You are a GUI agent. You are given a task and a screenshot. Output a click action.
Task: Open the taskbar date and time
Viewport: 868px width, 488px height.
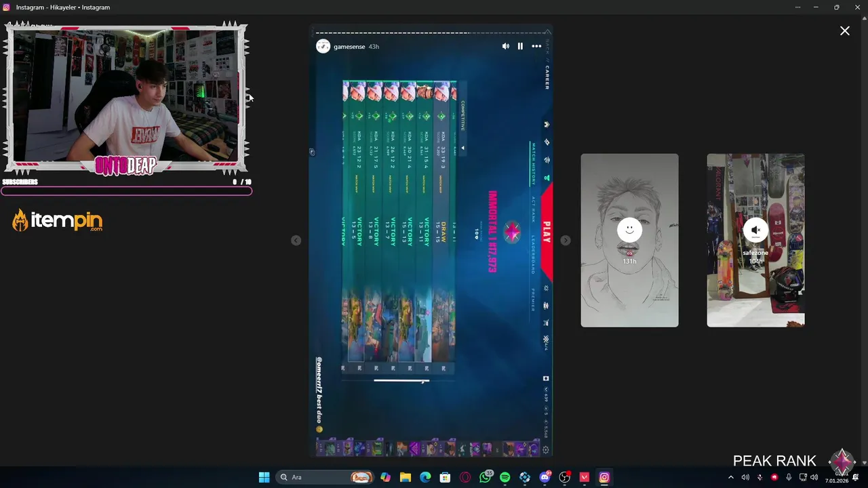[836, 477]
